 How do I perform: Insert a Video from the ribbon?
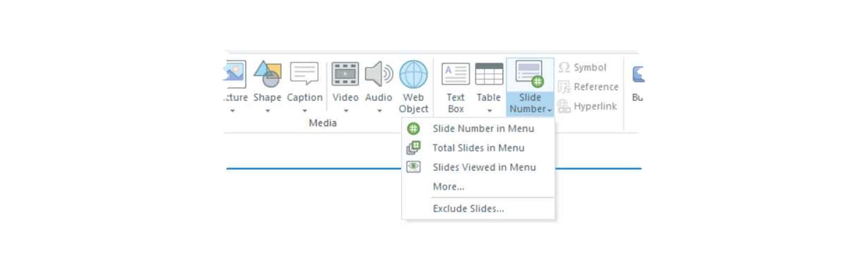pos(345,74)
